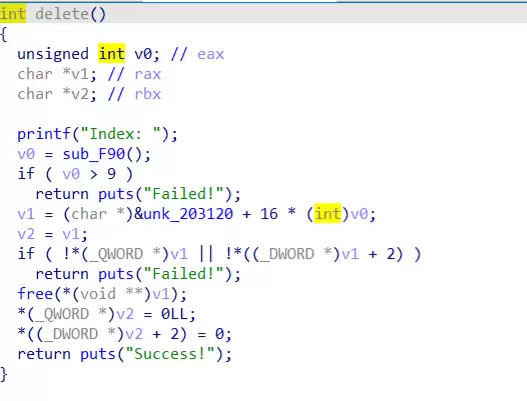Click the printf call
527x401 pixels.
tap(44, 134)
